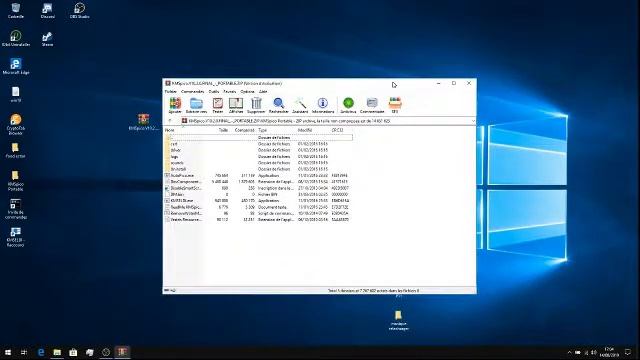640x360 pixels.
Task: Open the Aide menu
Action: pos(263,91)
